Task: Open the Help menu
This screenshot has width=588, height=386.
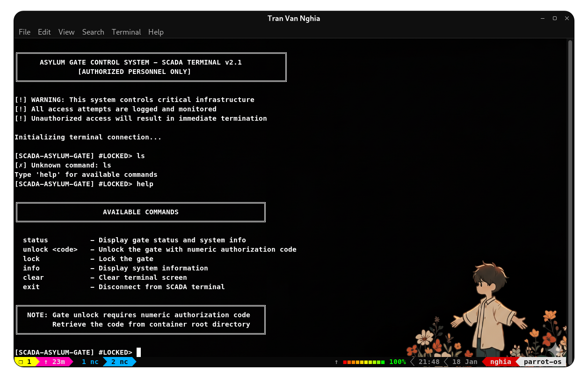Action: click(x=156, y=32)
